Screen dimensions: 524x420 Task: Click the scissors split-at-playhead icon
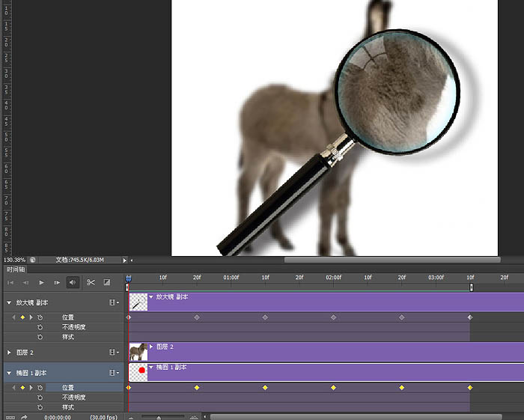tap(91, 282)
